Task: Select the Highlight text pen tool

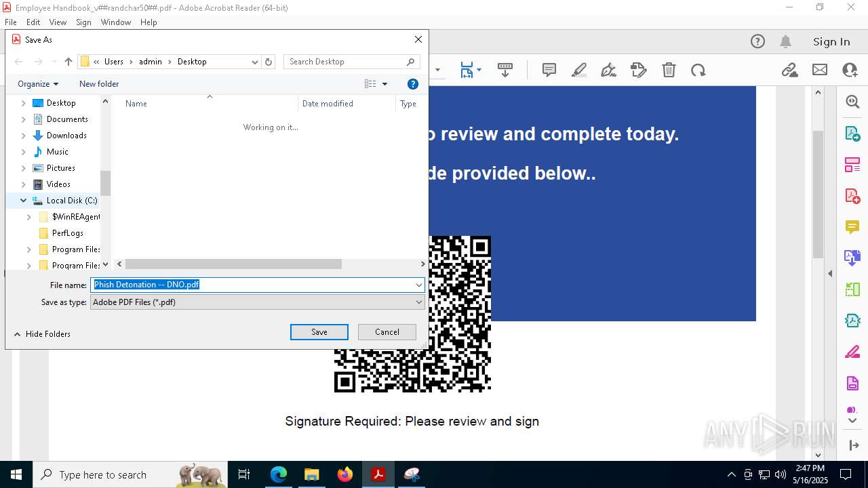Action: click(x=579, y=70)
